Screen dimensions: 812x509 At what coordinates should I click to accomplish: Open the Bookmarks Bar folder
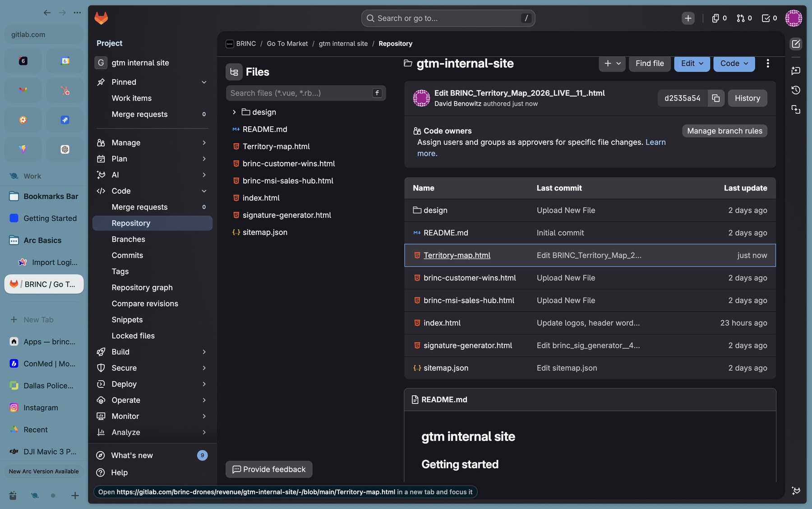click(x=44, y=197)
